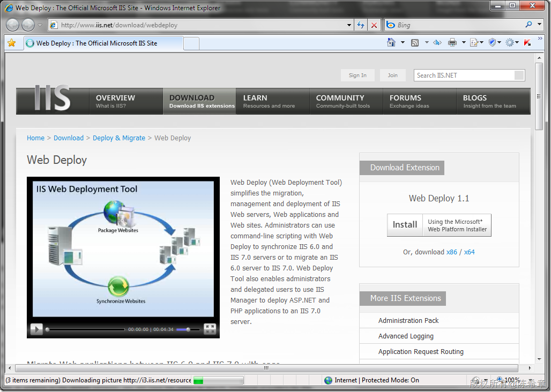Click the red Stop loading icon

(x=374, y=25)
